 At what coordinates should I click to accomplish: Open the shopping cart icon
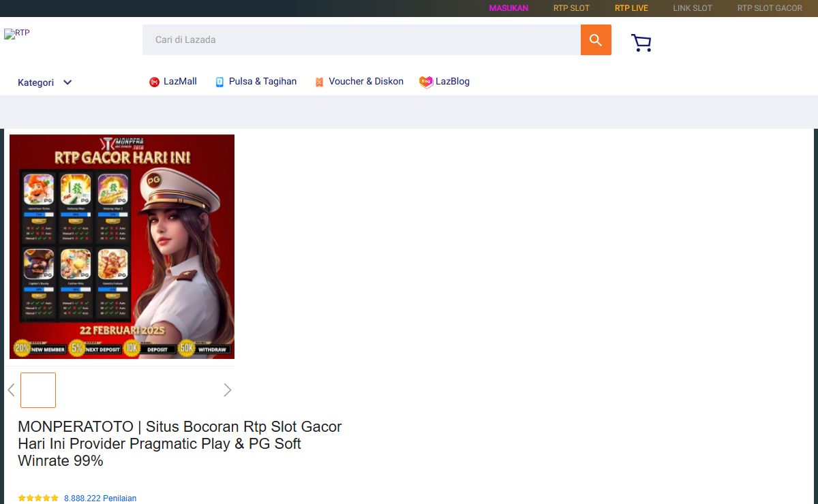641,43
